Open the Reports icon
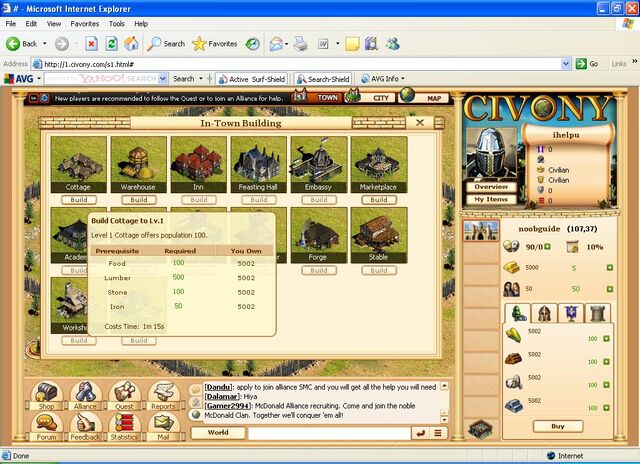This screenshot has width=640, height=464. pos(163,393)
